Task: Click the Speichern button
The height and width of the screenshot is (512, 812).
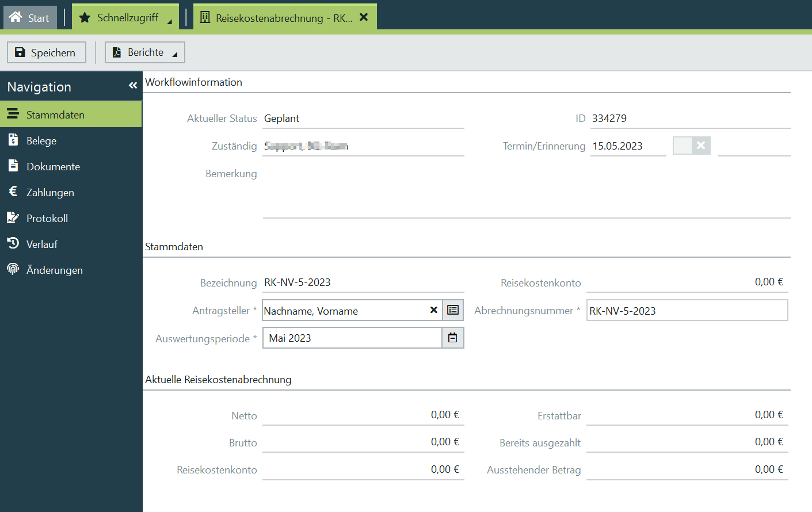Action: point(47,52)
